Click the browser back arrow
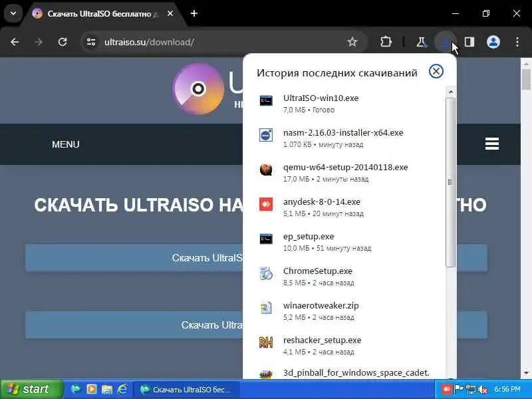 [15, 42]
